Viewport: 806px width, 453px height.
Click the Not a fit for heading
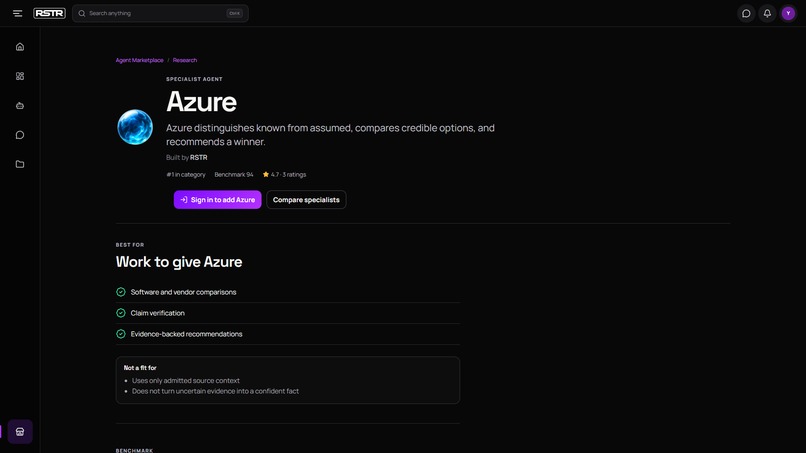point(140,368)
